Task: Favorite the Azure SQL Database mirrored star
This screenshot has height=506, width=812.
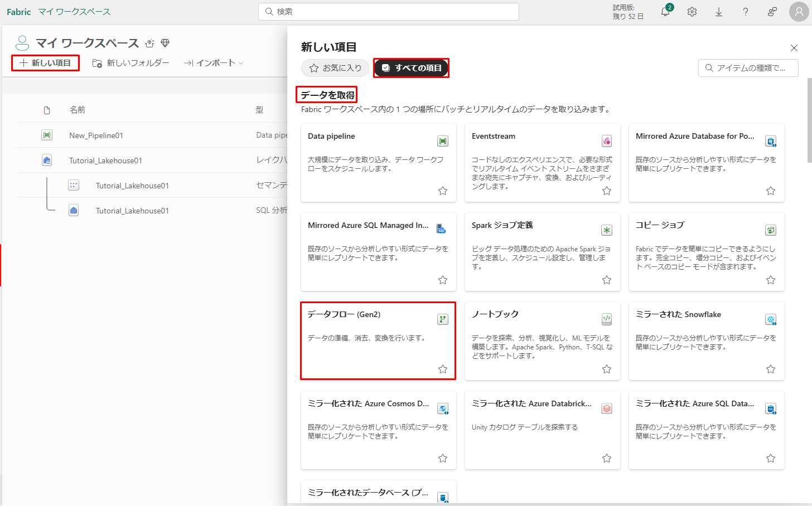Action: coord(771,458)
